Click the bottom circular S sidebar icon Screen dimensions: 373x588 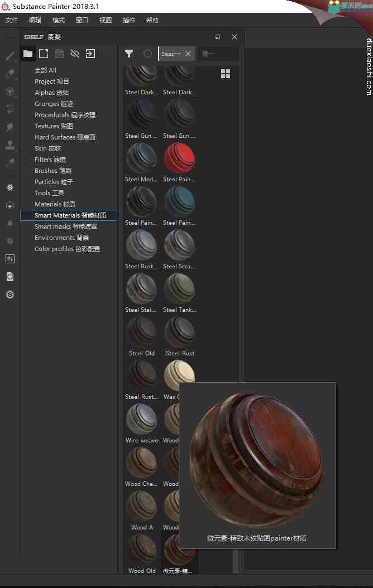pos(10,295)
